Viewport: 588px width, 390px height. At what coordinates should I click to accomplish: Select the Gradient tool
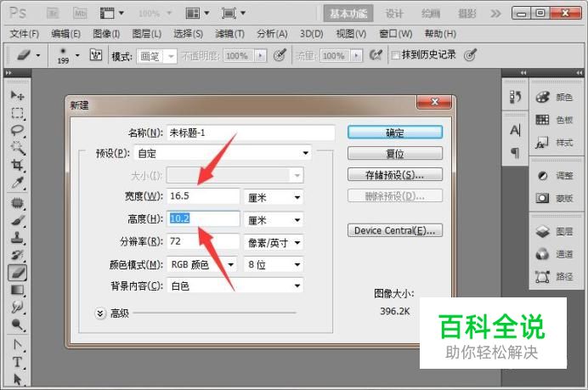click(x=17, y=290)
